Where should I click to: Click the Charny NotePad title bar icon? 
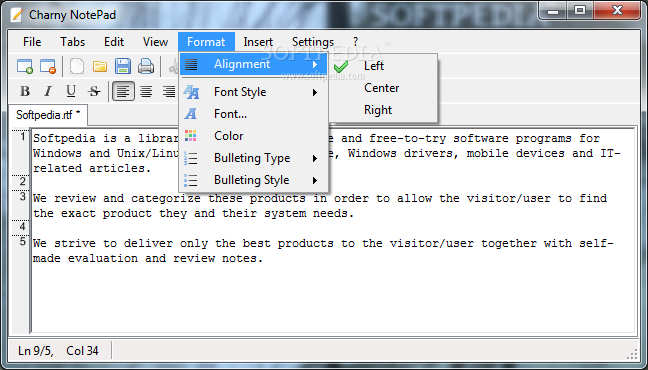(x=17, y=15)
